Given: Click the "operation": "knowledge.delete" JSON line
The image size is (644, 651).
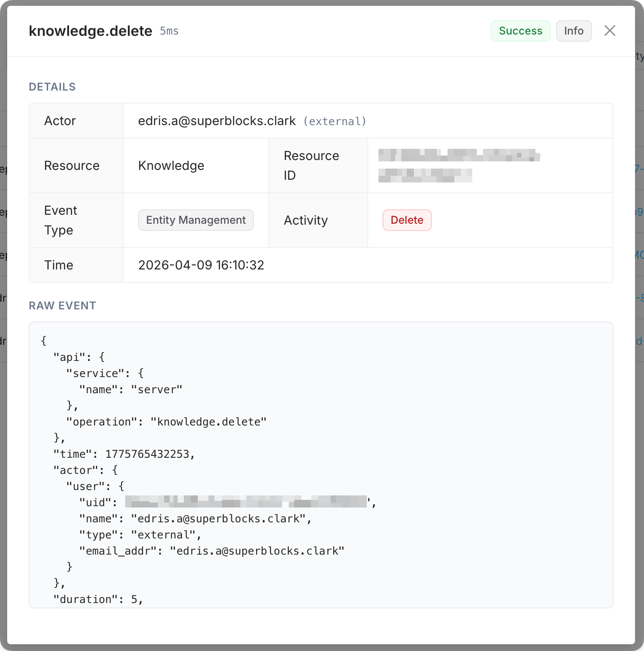Looking at the screenshot, I should [166, 422].
